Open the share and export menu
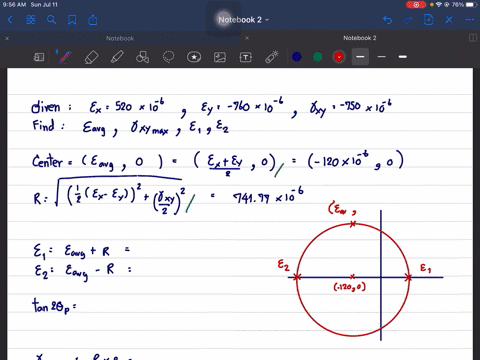The height and width of the screenshot is (360, 480). 93,20
